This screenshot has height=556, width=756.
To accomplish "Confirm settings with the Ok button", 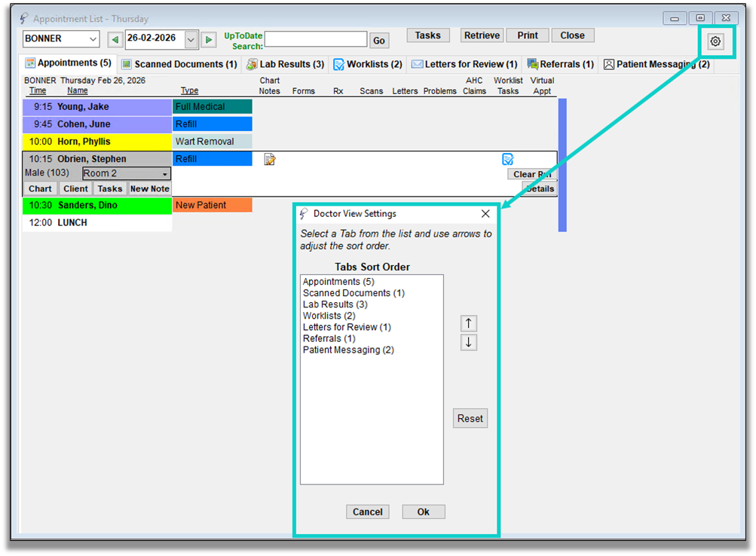I will tap(423, 512).
